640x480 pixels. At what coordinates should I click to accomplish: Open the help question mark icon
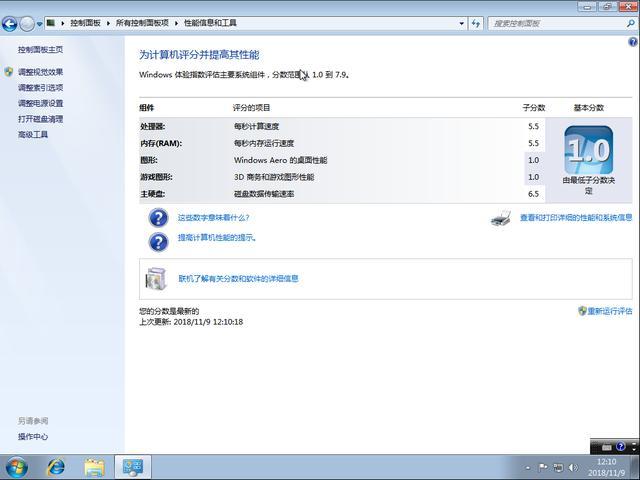pos(633,43)
